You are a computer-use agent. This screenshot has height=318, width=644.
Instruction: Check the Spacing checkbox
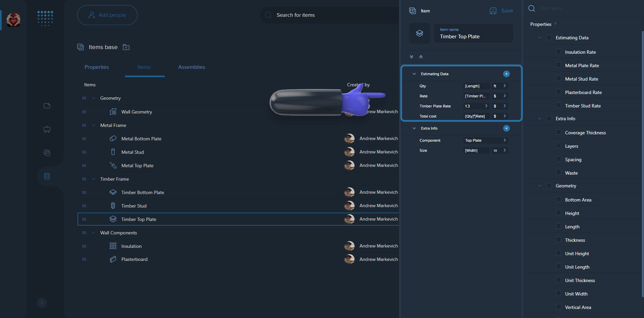pyautogui.click(x=558, y=159)
